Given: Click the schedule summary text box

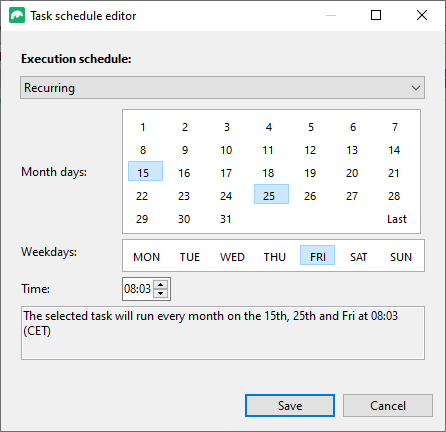Looking at the screenshot, I should click(x=223, y=333).
